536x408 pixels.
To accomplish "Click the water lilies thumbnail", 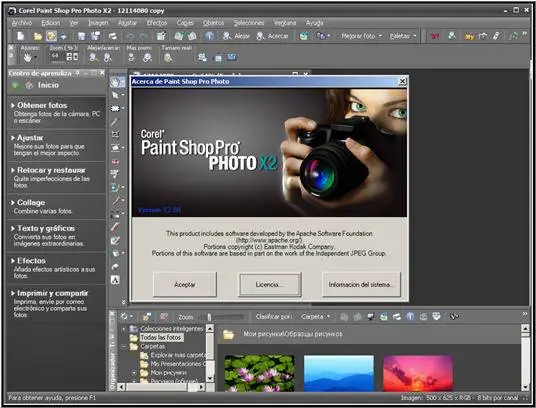I will tap(259, 373).
